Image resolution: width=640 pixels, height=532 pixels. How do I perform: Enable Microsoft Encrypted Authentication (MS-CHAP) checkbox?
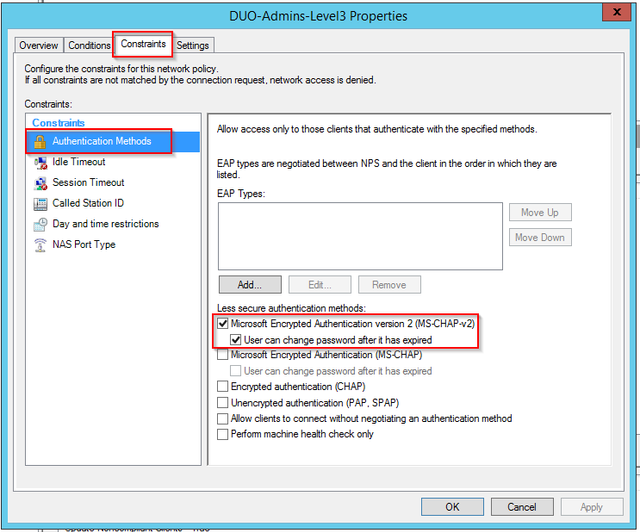pos(222,355)
